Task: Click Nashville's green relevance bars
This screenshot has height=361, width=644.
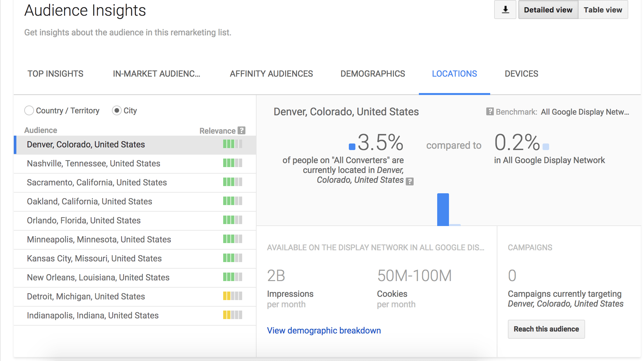Action: [x=233, y=163]
